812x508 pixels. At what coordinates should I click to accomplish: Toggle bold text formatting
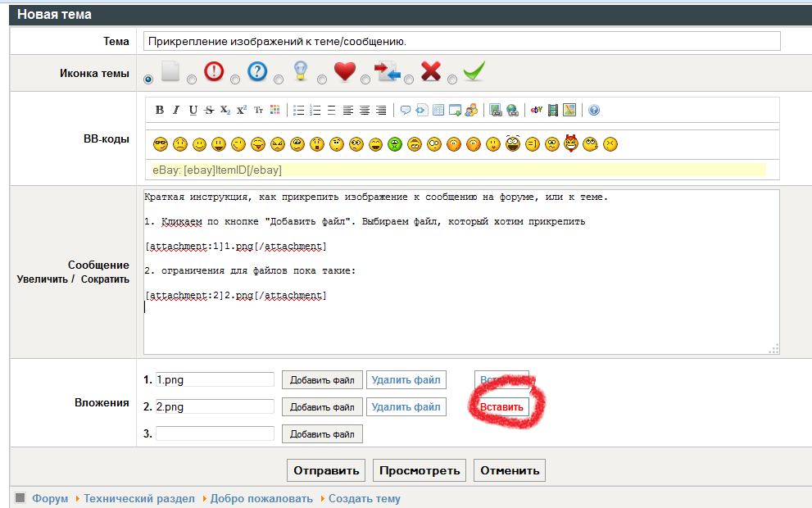pos(160,110)
